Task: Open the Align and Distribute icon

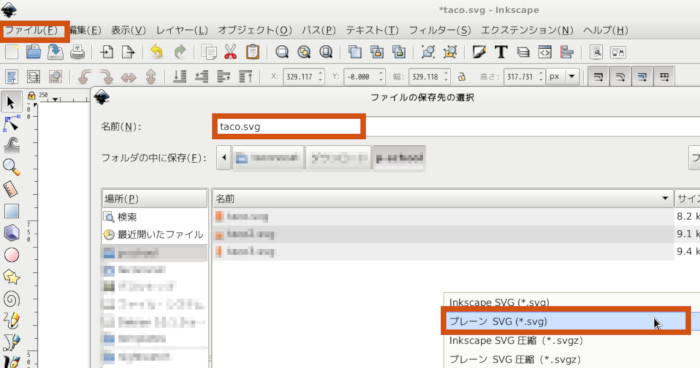Action: pos(567,52)
